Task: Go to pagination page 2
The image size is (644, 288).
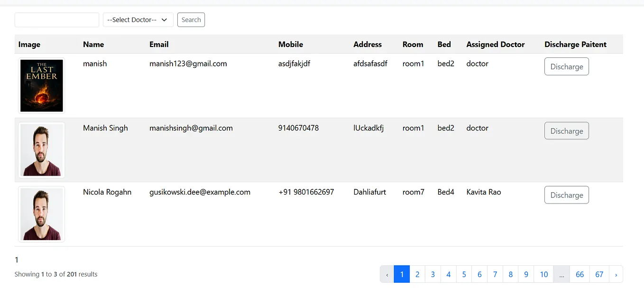Action: (x=417, y=274)
